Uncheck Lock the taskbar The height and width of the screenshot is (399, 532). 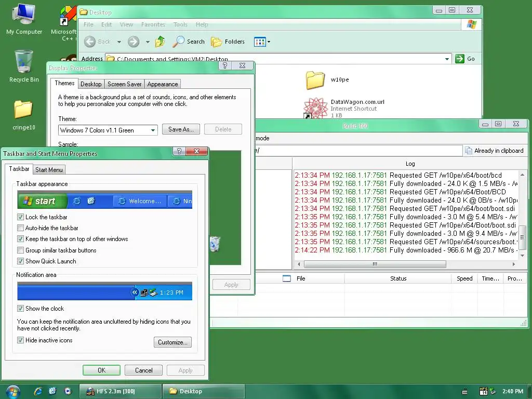(20, 217)
